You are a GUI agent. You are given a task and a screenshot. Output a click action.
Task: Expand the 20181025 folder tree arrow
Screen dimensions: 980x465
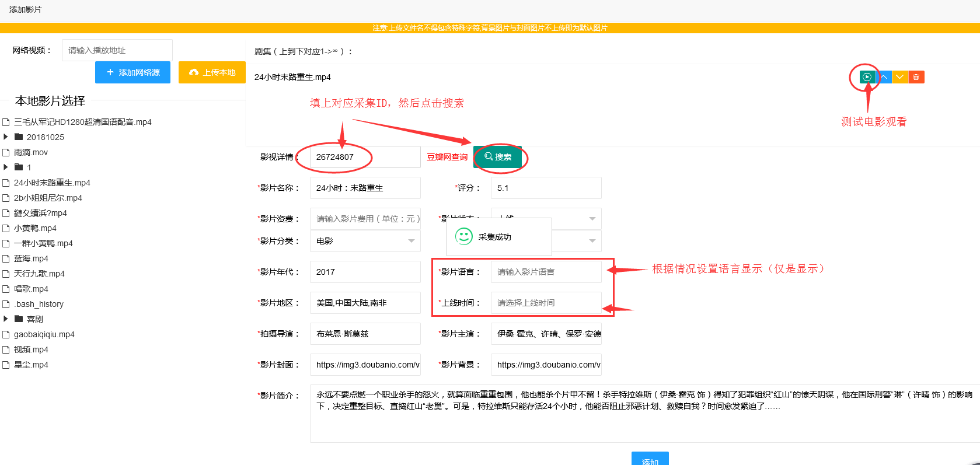pos(6,137)
